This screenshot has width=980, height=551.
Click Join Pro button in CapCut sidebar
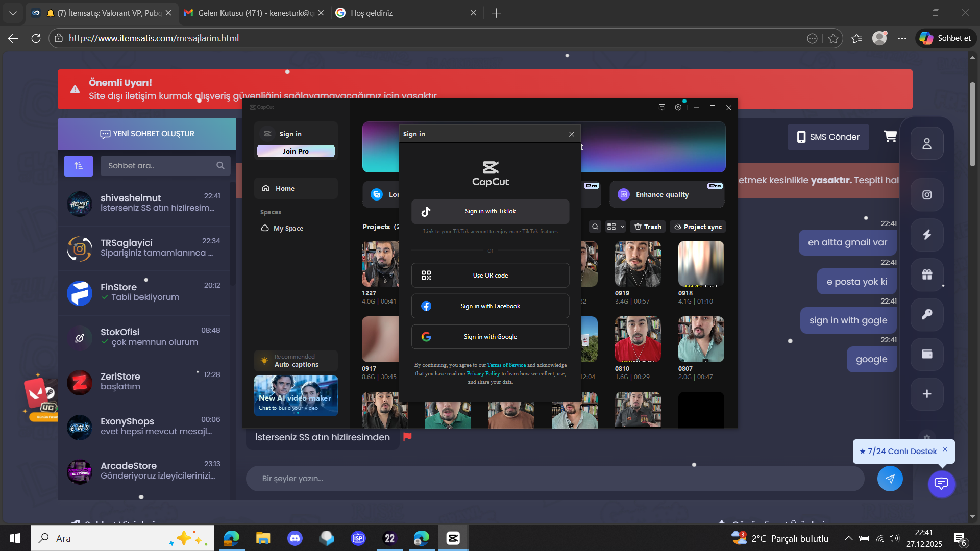coord(296,151)
